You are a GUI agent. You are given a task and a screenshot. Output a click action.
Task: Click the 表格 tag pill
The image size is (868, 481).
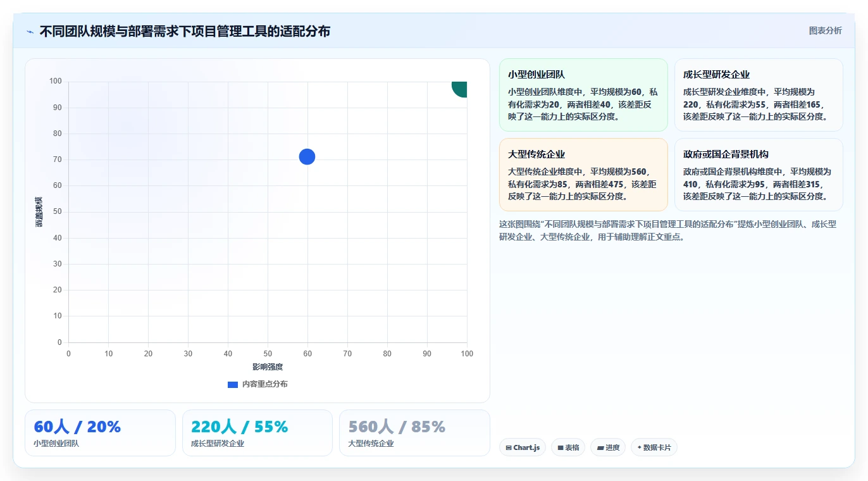click(x=568, y=447)
